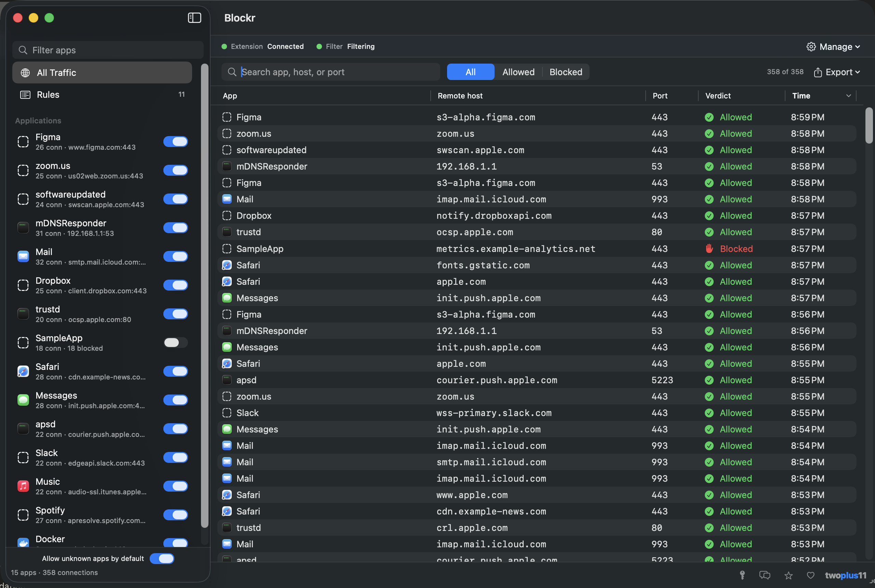Click the Safari icon in fonts.gstatic.com row
The height and width of the screenshot is (588, 875).
(x=227, y=265)
